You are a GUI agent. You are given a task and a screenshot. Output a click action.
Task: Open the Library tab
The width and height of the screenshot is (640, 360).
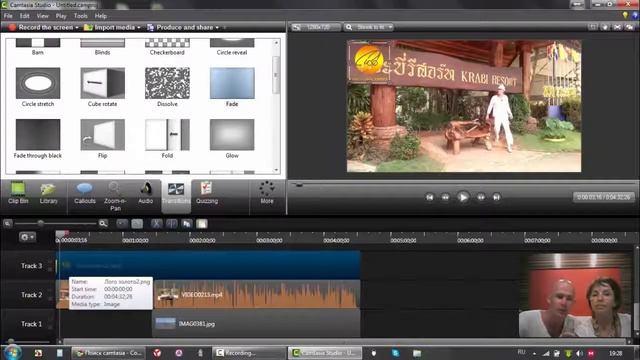(x=48, y=193)
